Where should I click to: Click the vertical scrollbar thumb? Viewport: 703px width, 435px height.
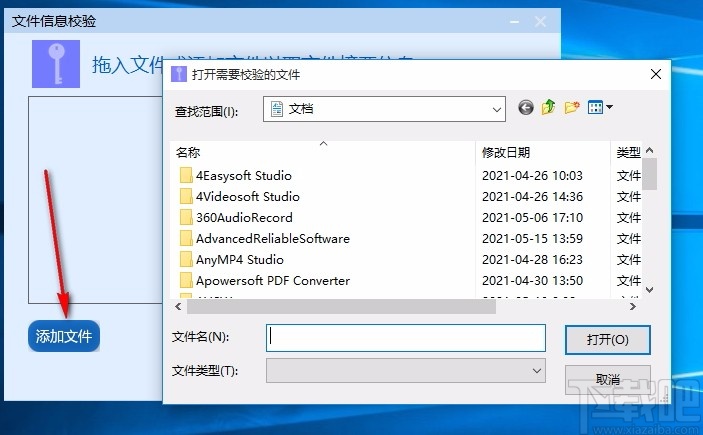click(x=650, y=174)
